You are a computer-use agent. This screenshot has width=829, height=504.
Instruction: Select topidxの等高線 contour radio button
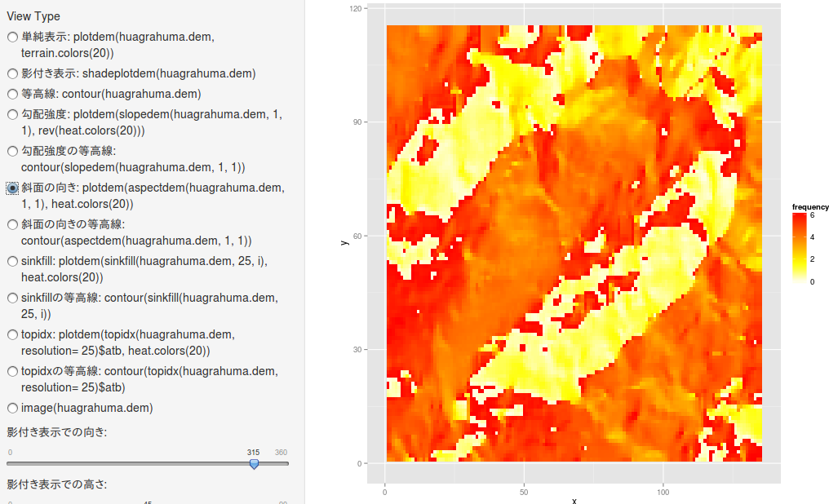tap(12, 371)
